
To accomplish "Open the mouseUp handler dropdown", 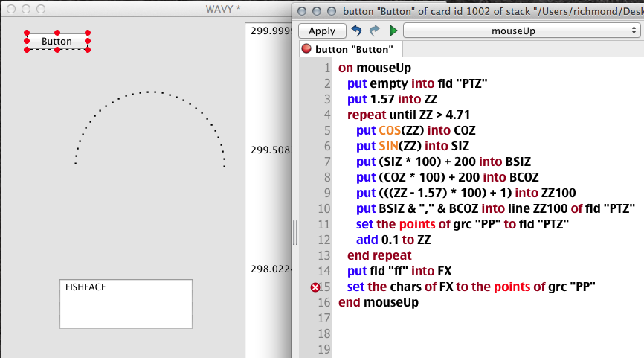I will coord(518,31).
